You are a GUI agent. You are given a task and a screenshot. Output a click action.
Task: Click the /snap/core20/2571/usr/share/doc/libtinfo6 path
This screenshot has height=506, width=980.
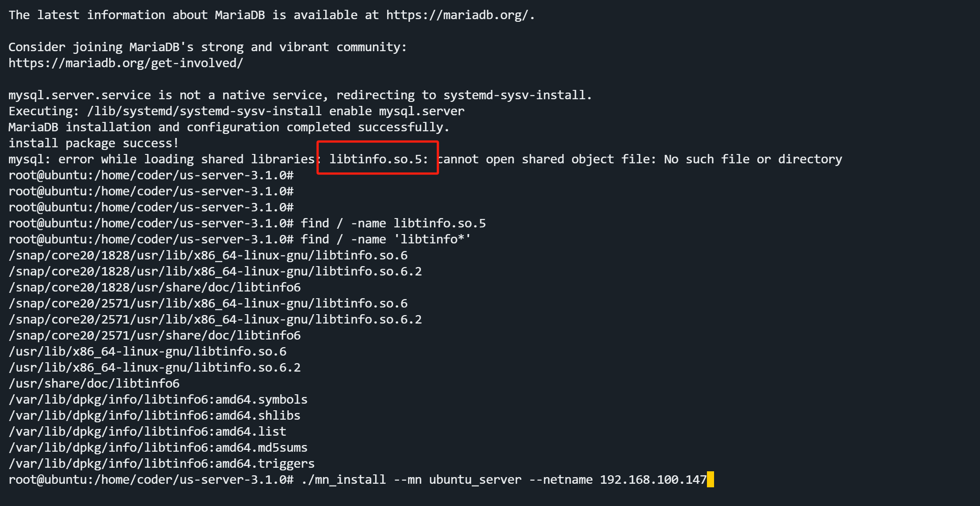[x=154, y=335]
